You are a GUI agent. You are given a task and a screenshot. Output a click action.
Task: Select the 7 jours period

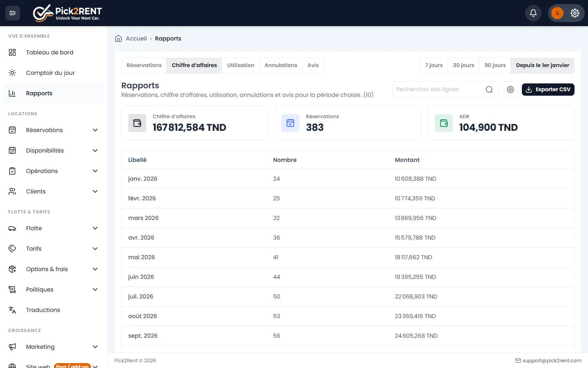434,65
